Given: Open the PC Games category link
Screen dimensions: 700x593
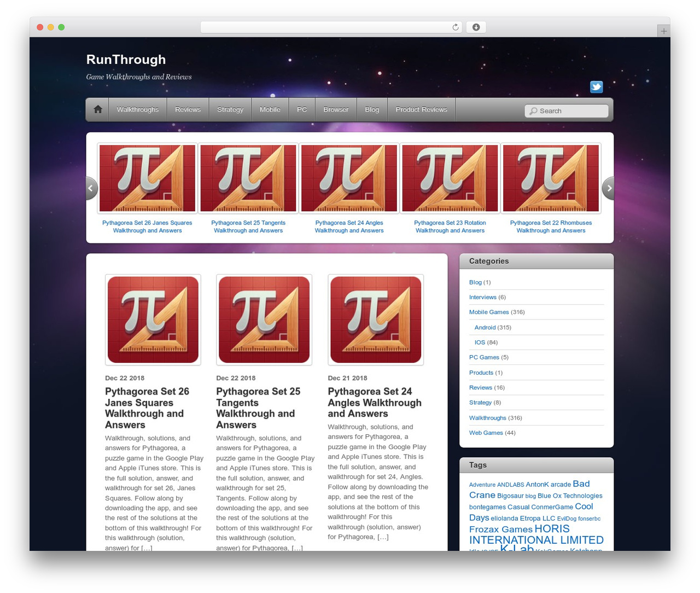Looking at the screenshot, I should 484,357.
